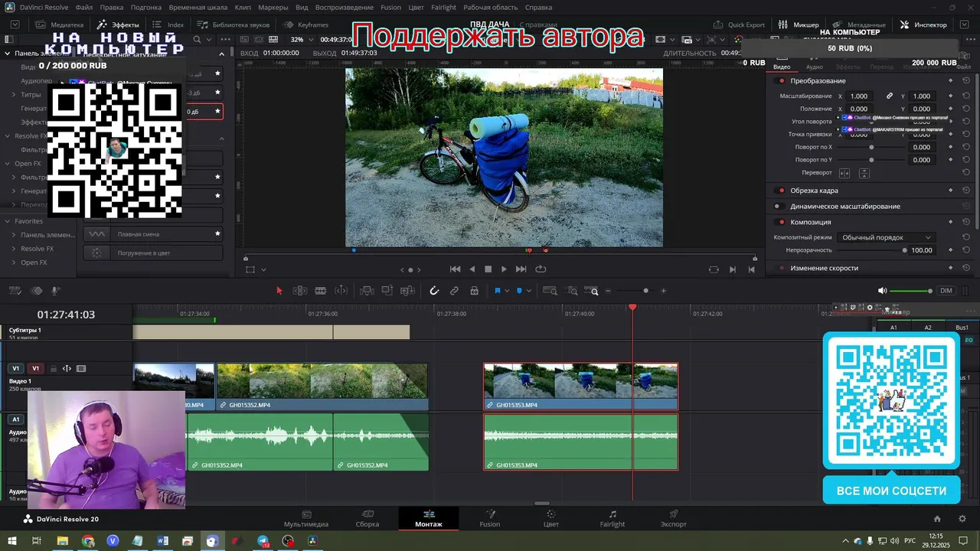Jump to the first frame

coord(455,269)
